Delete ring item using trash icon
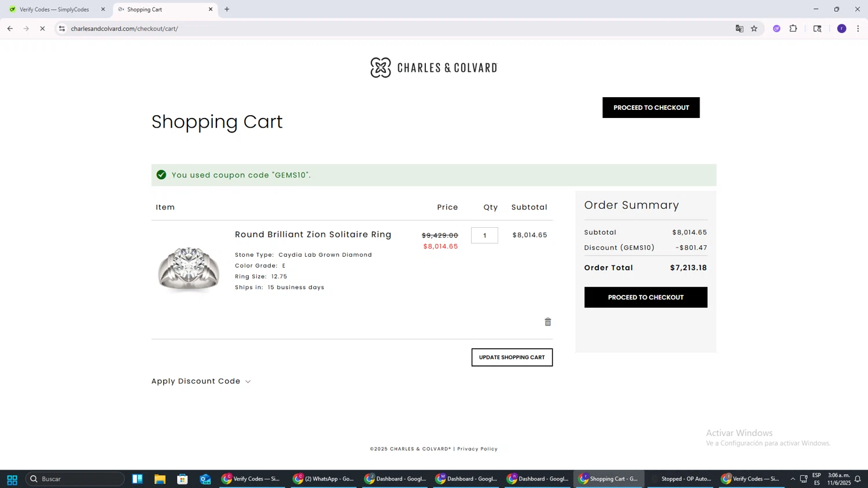The height and width of the screenshot is (488, 868). [x=547, y=322]
